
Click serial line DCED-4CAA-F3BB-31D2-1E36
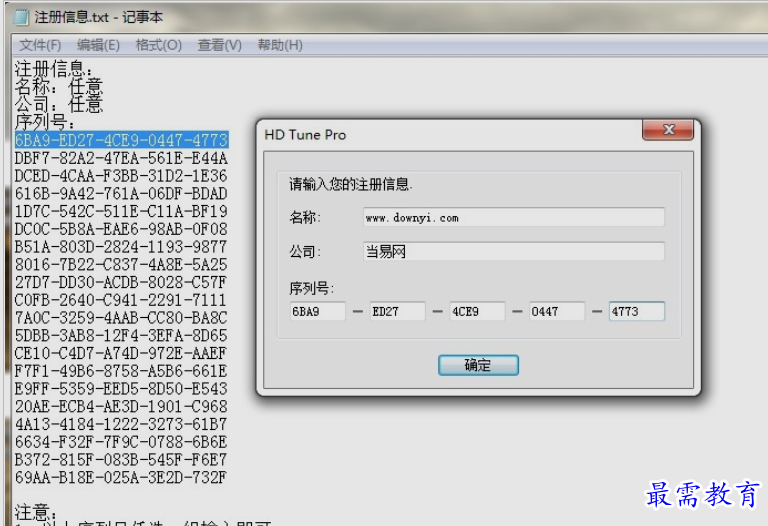pos(121,176)
